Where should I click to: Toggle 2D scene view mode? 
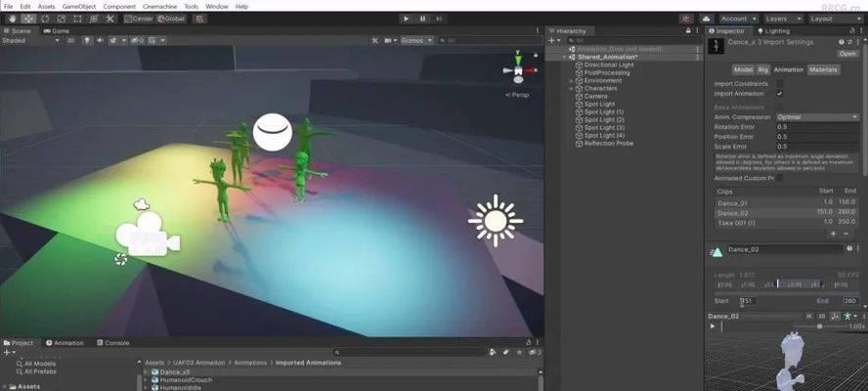point(70,40)
